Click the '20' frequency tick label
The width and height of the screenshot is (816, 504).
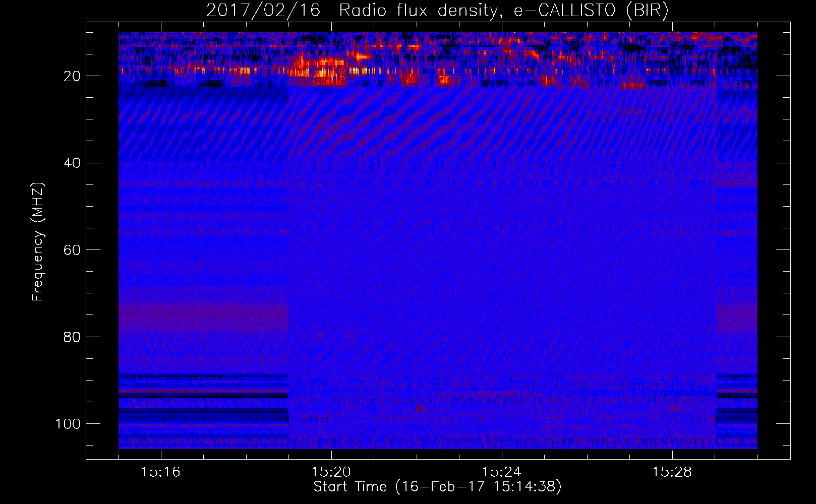tap(72, 76)
